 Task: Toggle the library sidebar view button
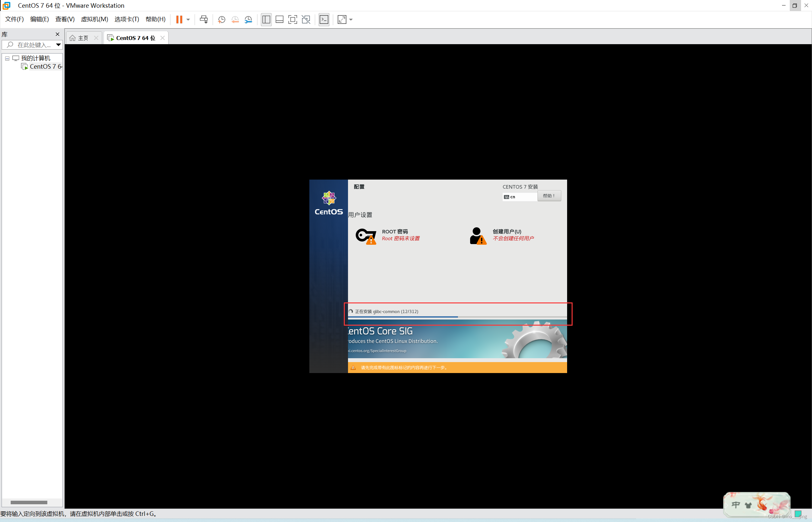coord(266,19)
